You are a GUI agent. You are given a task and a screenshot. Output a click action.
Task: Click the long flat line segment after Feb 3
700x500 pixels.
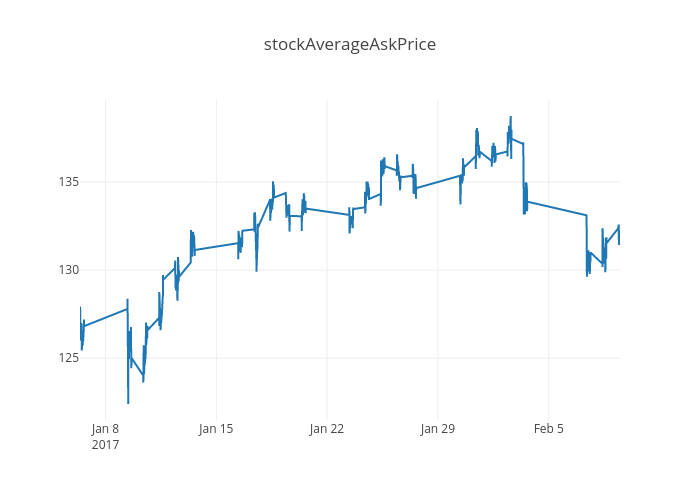tap(556, 208)
